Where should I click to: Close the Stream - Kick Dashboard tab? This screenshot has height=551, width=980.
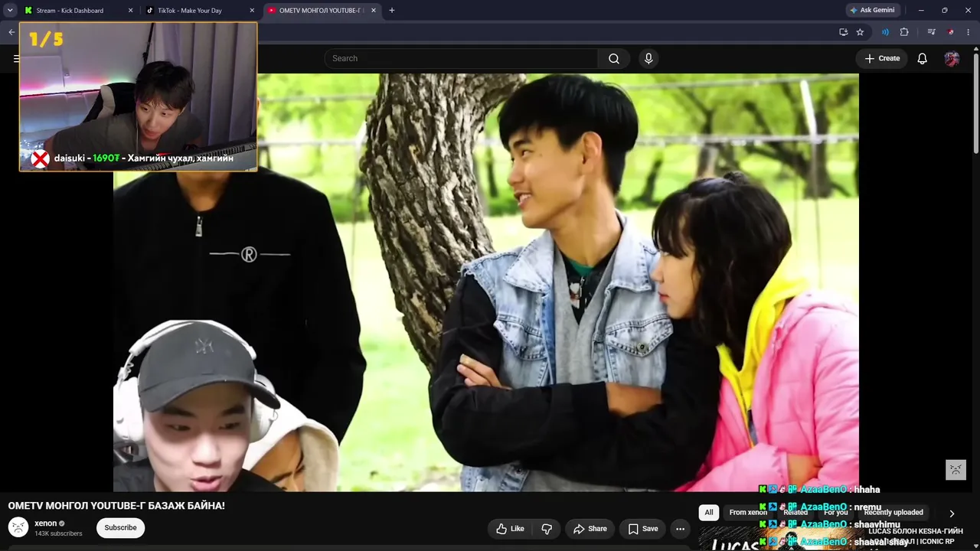coord(130,11)
